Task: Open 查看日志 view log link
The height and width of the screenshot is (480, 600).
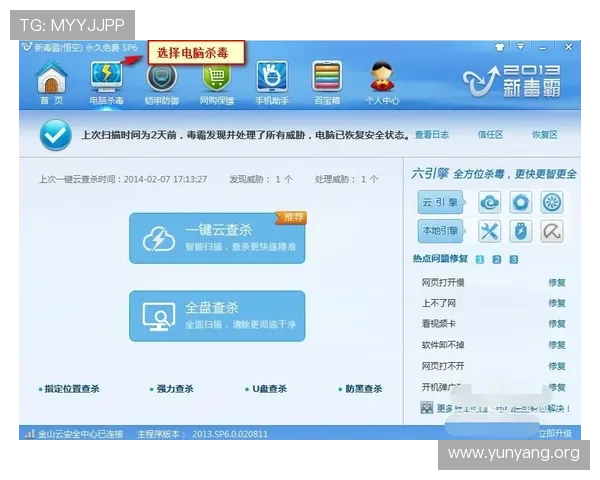Action: [x=432, y=135]
